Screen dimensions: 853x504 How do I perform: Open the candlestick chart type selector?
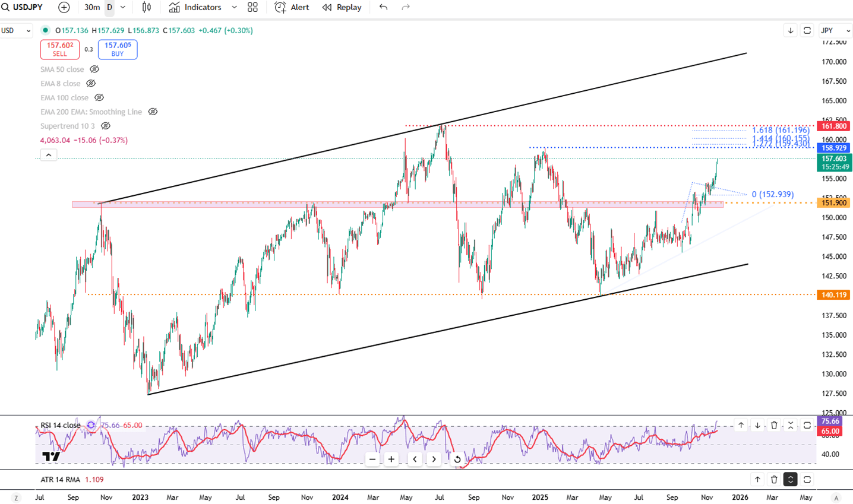[x=147, y=7]
